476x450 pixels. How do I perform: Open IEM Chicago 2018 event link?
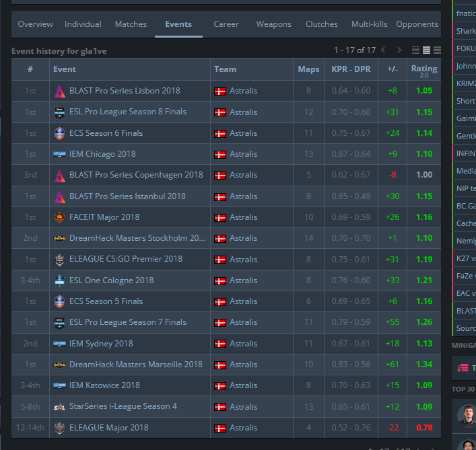click(102, 154)
